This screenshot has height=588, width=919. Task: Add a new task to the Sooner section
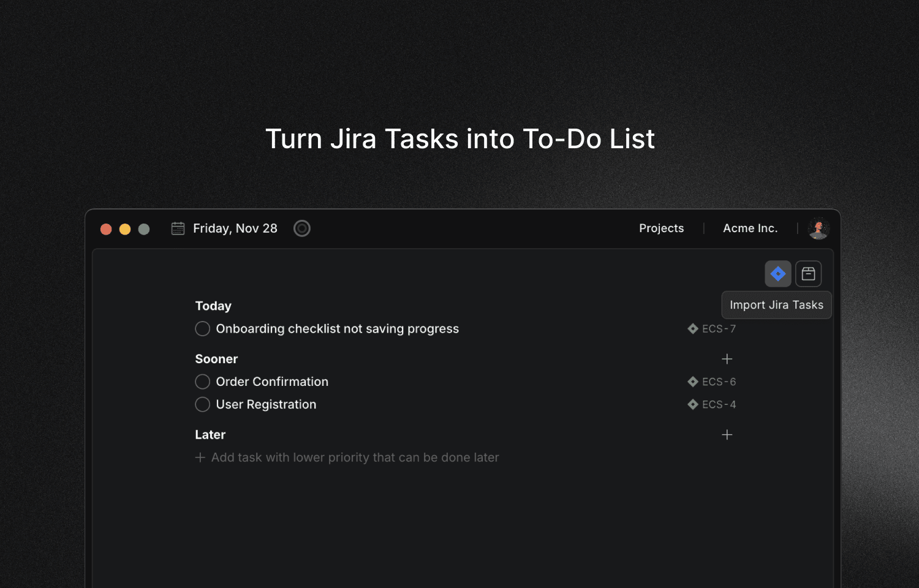727,359
